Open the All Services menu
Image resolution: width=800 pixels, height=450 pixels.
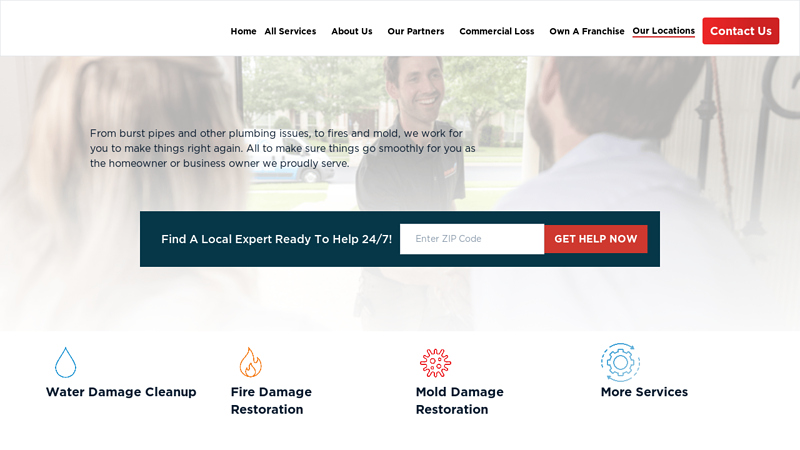click(x=290, y=31)
